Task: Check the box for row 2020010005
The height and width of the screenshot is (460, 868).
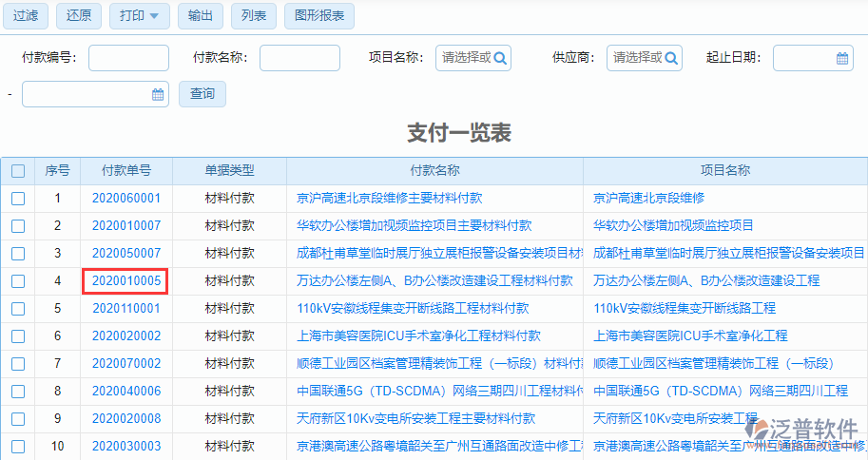Action: [18, 281]
